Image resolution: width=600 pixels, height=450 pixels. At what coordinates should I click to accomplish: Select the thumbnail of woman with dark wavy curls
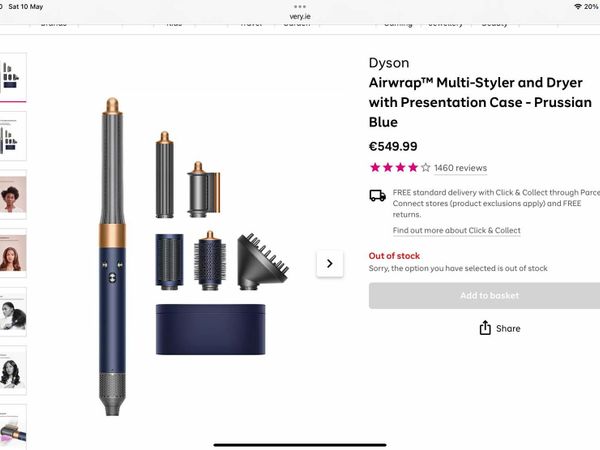coord(13,370)
